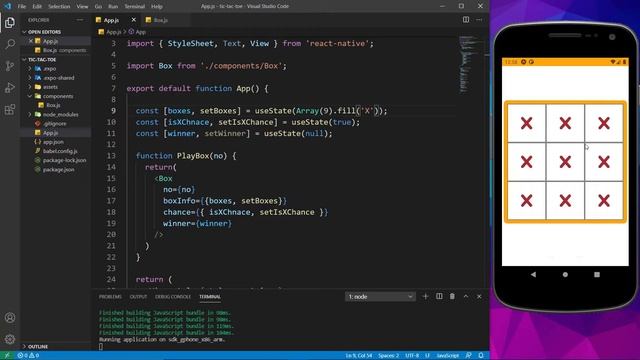The height and width of the screenshot is (360, 640).
Task: Open the Run menu
Action: [113, 7]
